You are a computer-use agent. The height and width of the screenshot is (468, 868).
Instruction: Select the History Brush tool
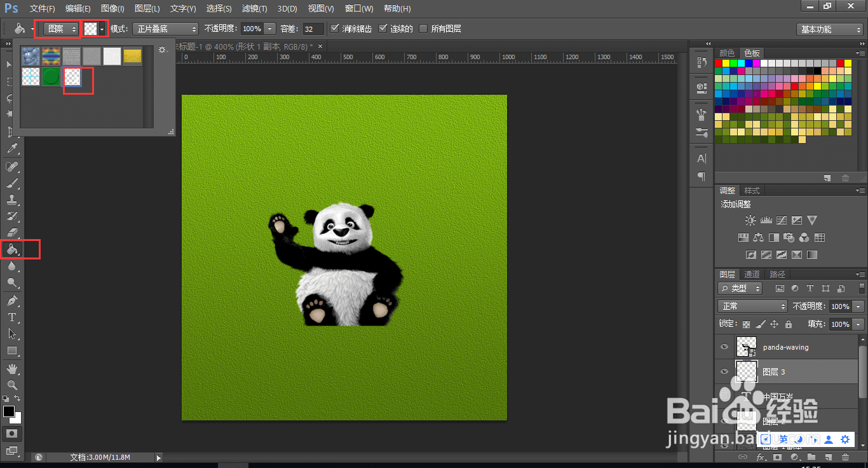[11, 216]
